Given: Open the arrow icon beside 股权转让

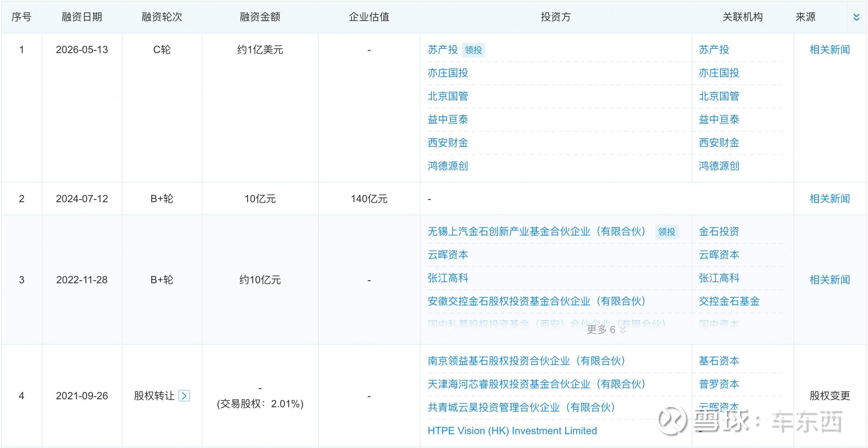Looking at the screenshot, I should [184, 396].
